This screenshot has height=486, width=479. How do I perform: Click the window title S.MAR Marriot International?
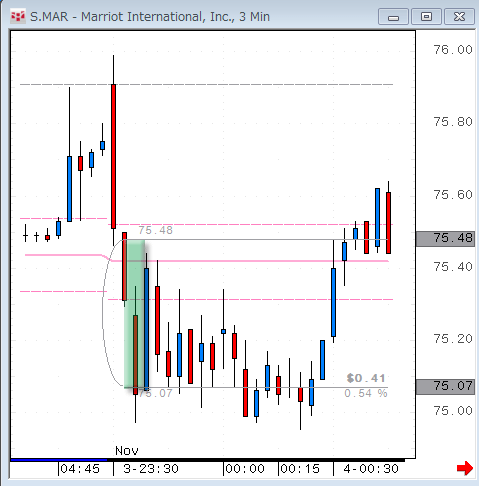coord(150,17)
